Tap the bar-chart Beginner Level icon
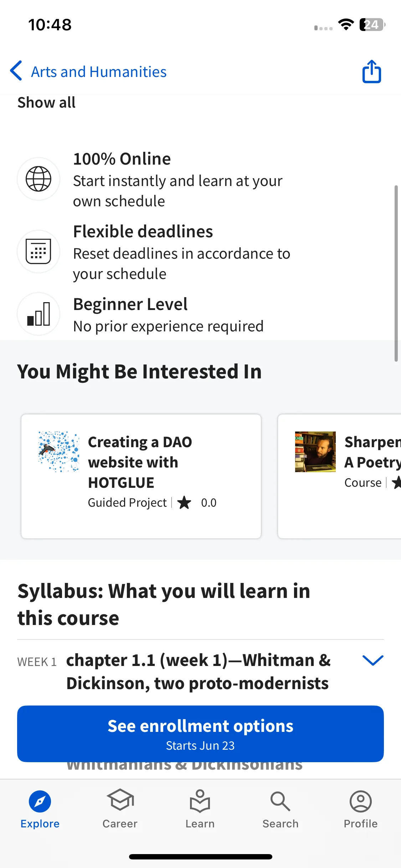This screenshot has height=868, width=401. coord(38,314)
